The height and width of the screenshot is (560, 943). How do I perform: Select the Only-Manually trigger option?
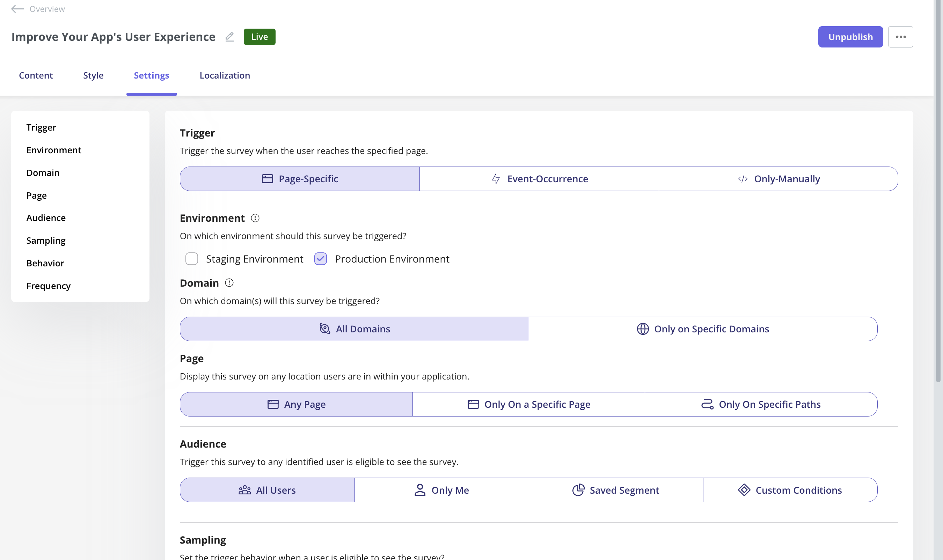coord(778,179)
